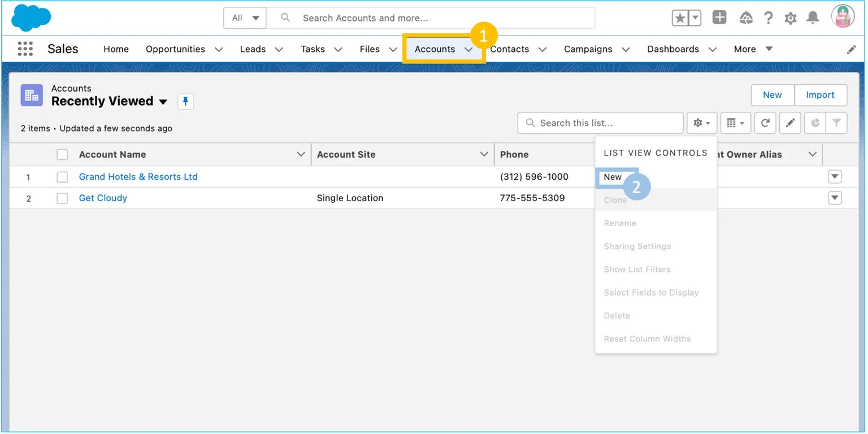Go to the Files tab
Viewport: 868px width, 434px height.
pos(370,49)
